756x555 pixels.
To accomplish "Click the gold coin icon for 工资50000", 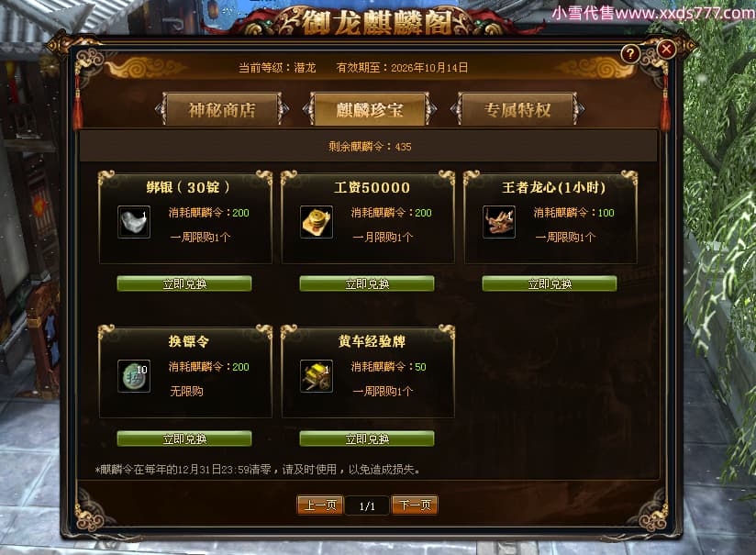I will (317, 222).
